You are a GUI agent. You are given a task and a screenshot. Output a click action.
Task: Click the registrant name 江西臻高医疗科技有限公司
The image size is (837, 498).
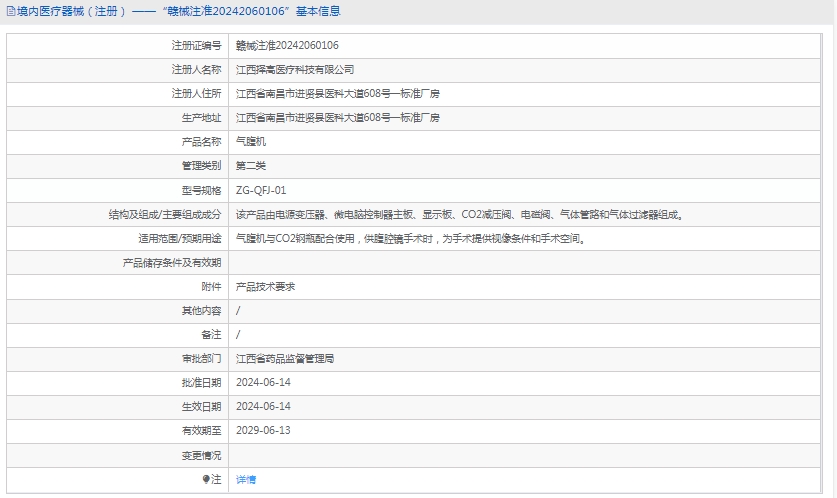pyautogui.click(x=295, y=70)
